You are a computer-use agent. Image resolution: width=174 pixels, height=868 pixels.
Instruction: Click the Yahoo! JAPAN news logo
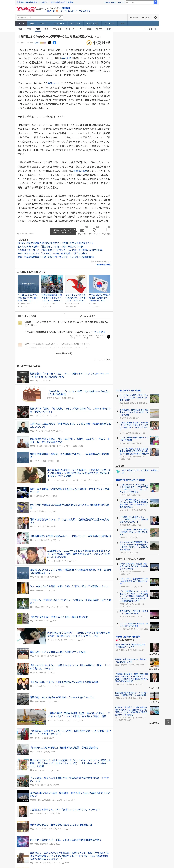30,9
